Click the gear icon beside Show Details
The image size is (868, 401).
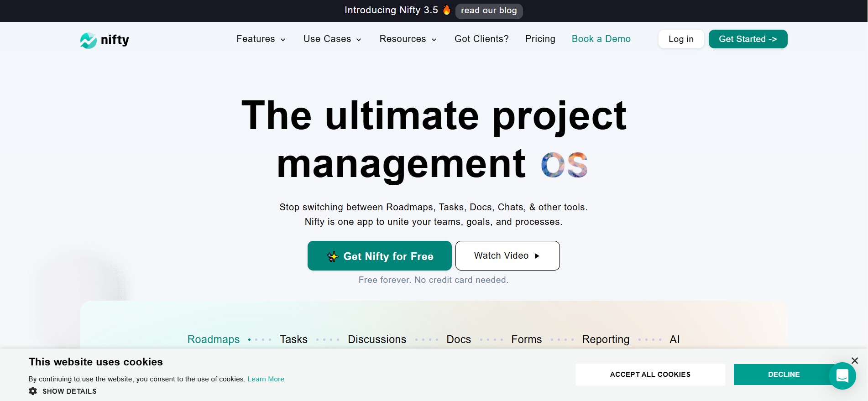click(x=33, y=391)
